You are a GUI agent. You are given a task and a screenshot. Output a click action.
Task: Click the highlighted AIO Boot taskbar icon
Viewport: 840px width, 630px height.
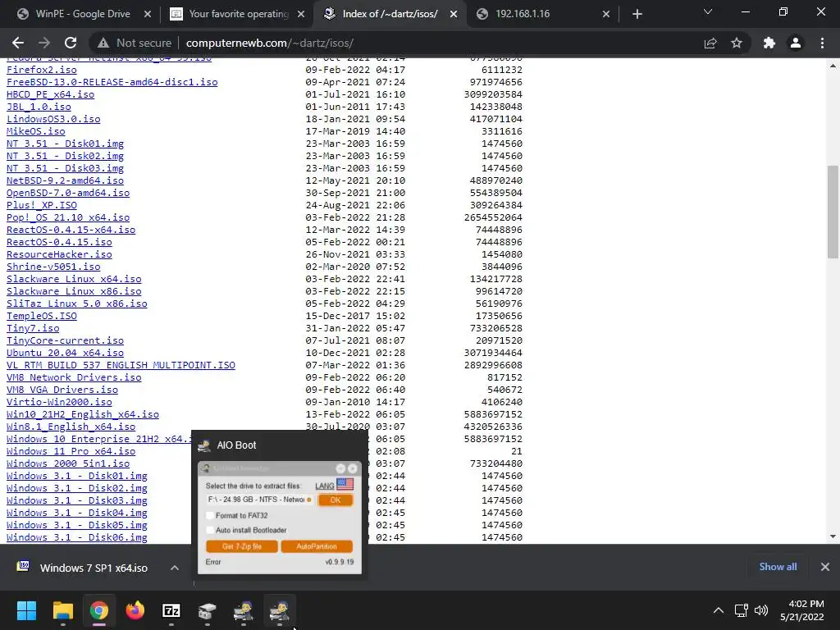[x=280, y=610]
